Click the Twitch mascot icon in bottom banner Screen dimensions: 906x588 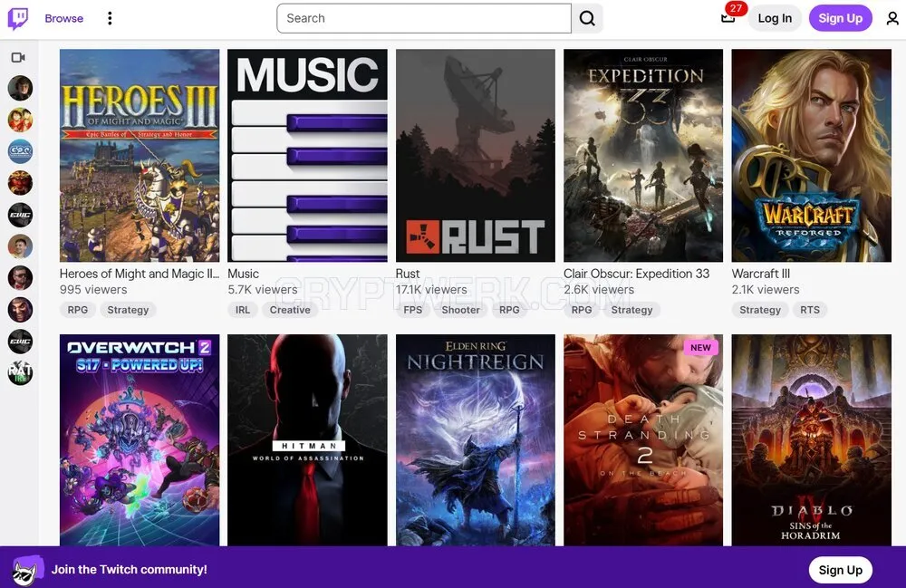pos(26,570)
